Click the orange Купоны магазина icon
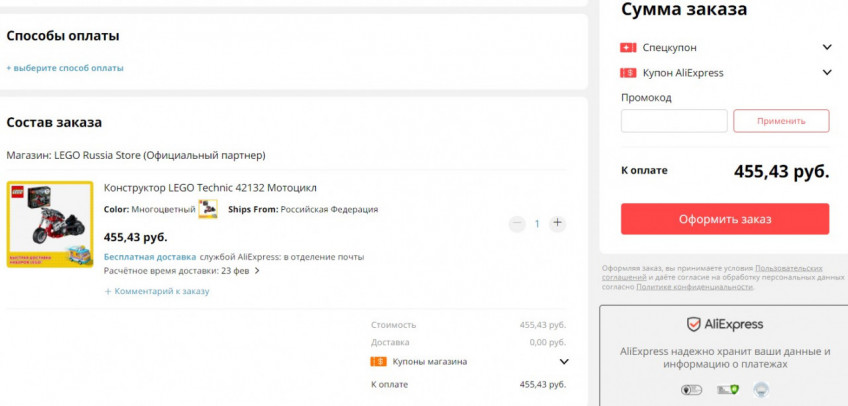 (x=378, y=361)
